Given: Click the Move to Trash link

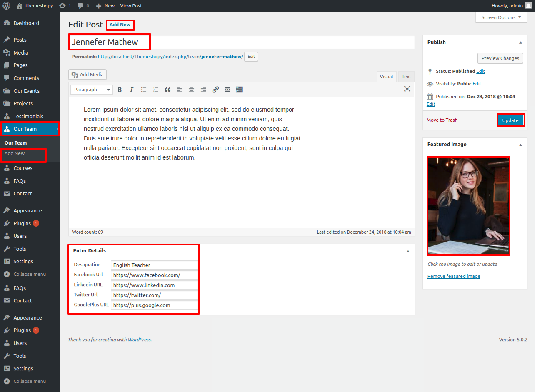Looking at the screenshot, I should pyautogui.click(x=442, y=120).
